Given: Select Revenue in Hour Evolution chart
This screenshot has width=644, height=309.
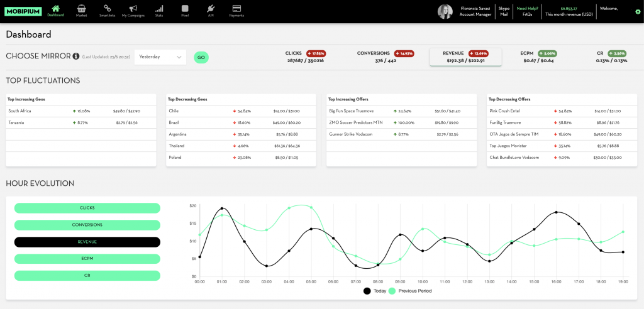Looking at the screenshot, I should point(87,242).
